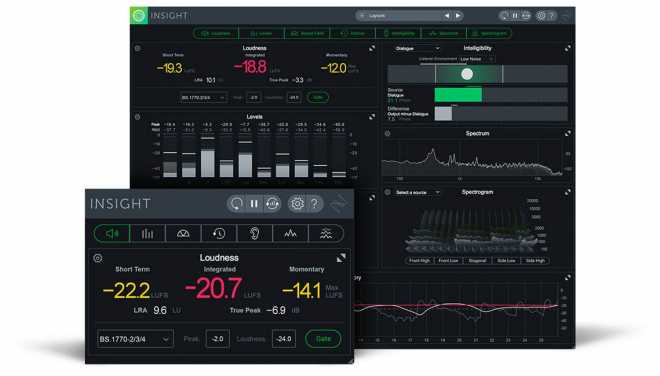Screen dimensions: 660x376
Task: Open Loudness panel settings small gear
Action: pos(98,258)
